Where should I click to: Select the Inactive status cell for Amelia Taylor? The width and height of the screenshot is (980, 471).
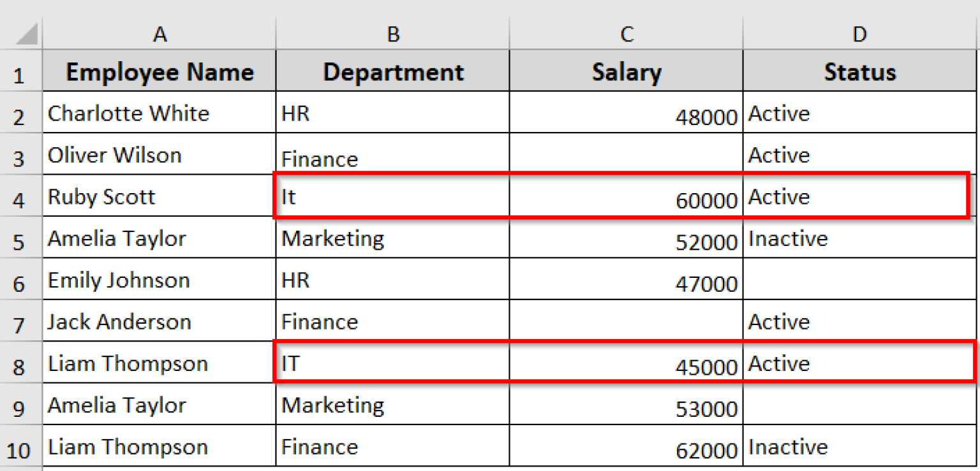point(859,238)
